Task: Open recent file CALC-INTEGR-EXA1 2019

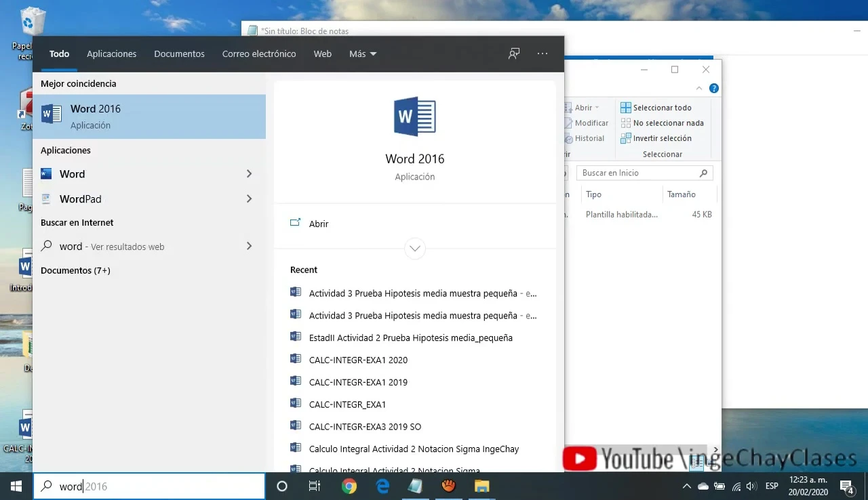Action: pos(358,382)
